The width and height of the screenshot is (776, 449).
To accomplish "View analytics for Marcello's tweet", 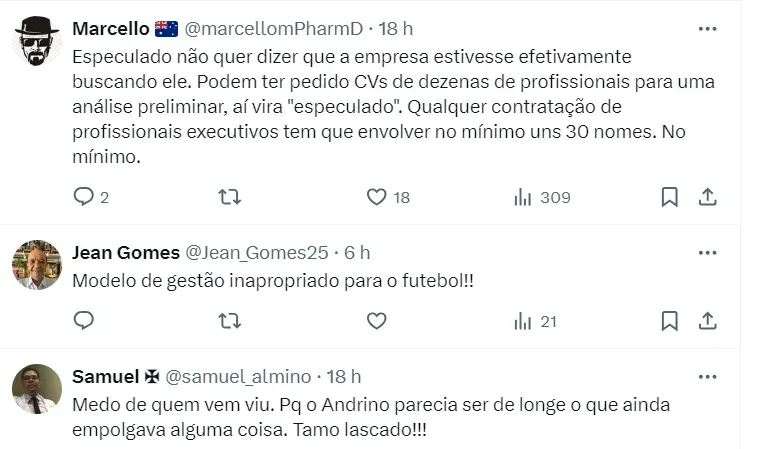I will tap(523, 197).
